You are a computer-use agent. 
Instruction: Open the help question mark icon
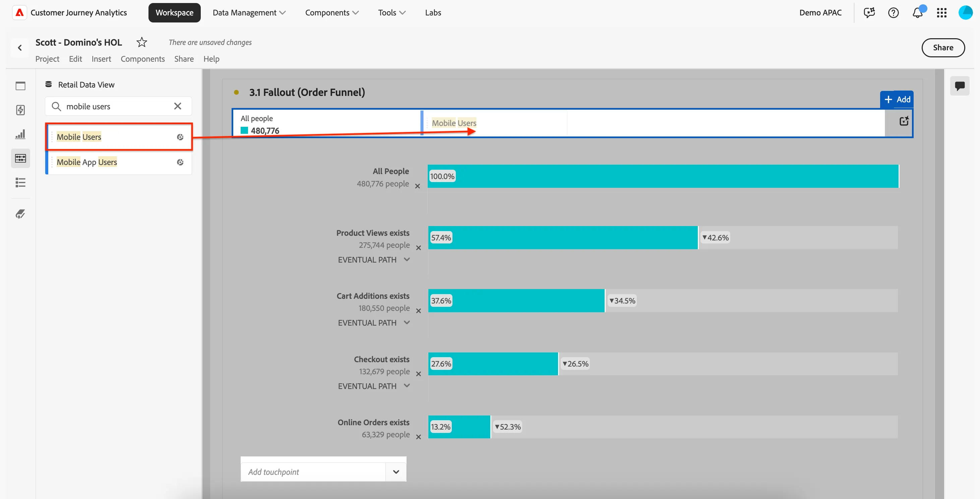click(893, 12)
